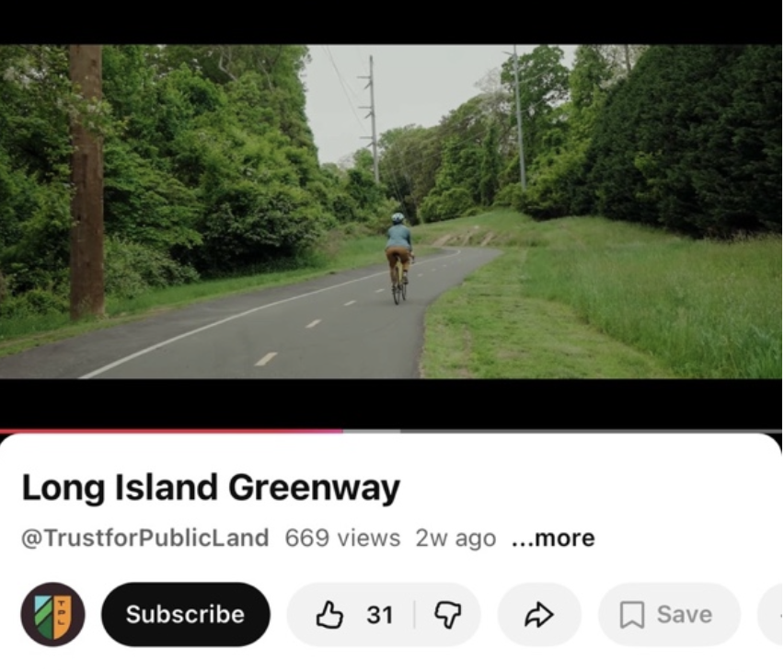Click the 669 views text

[342, 539]
